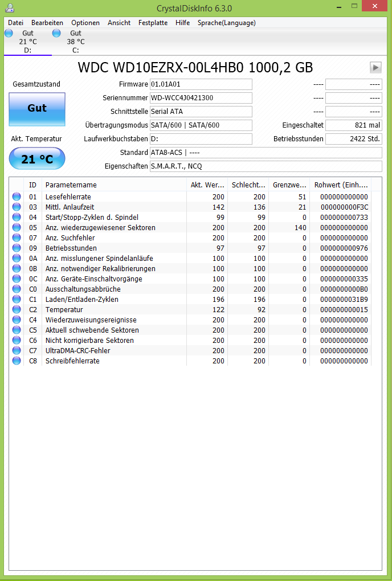Click status icon of Anz. Suchfehler row

pos(17,238)
